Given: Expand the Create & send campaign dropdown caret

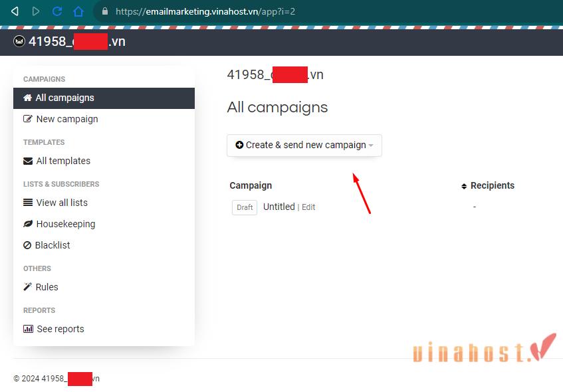Looking at the screenshot, I should 371,146.
